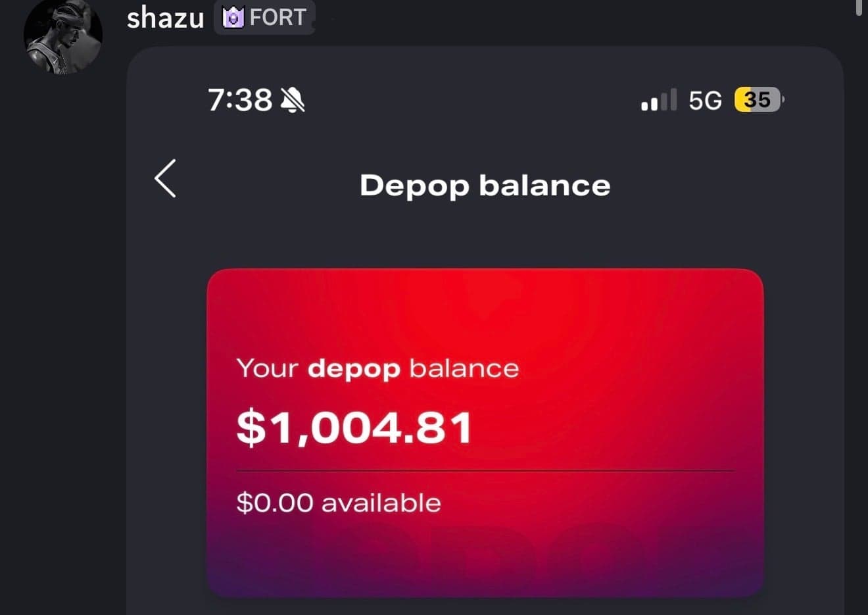Click the divider line on balance card
Image resolution: width=868 pixels, height=615 pixels.
pyautogui.click(x=485, y=471)
